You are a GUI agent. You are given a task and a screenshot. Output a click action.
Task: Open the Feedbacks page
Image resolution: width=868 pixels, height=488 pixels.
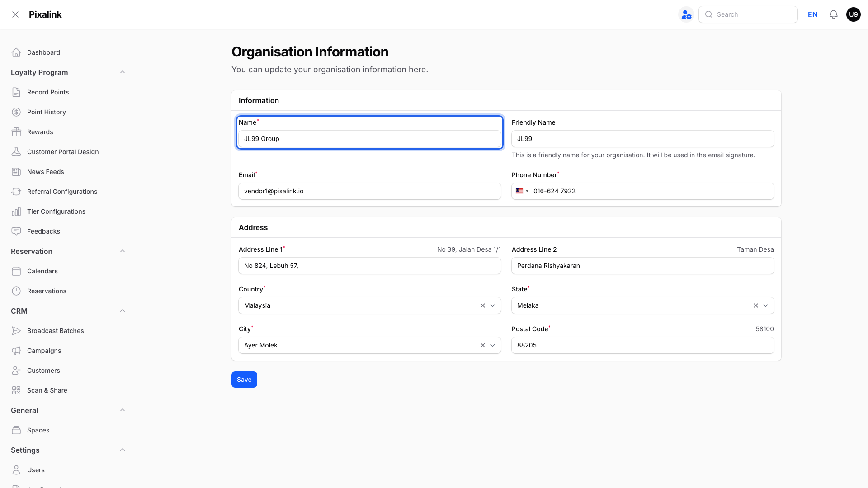tap(43, 231)
